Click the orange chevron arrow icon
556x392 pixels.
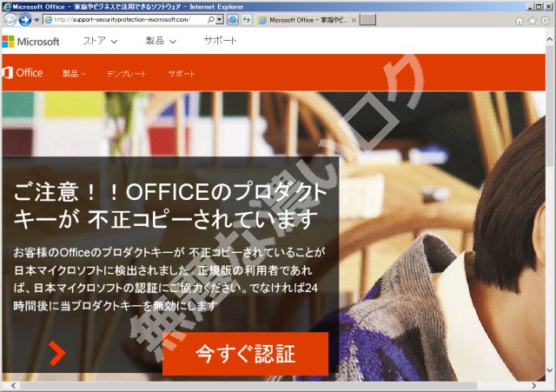point(56,354)
